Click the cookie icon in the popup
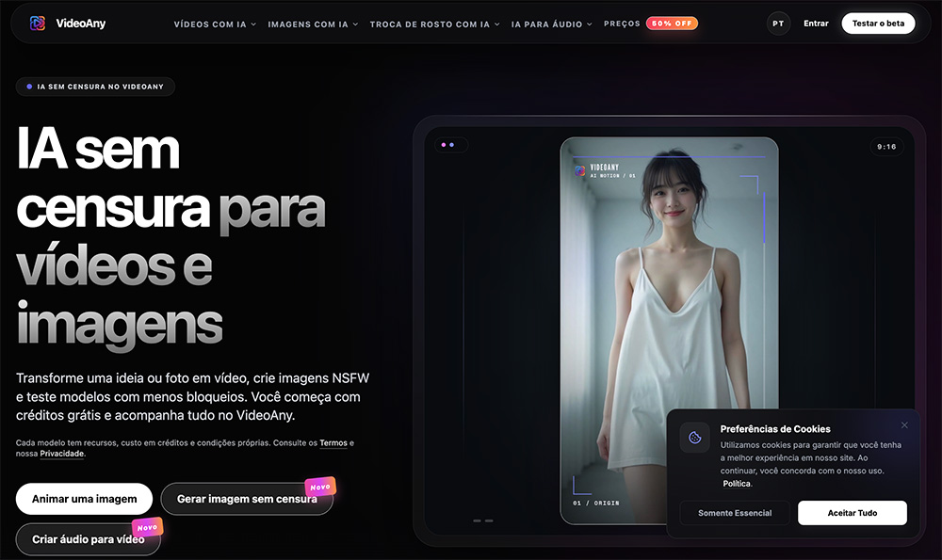Viewport: 942px width, 560px height. tap(694, 437)
